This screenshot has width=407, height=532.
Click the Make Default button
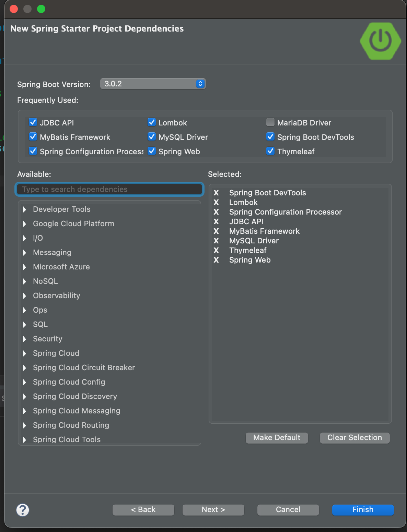click(x=277, y=438)
